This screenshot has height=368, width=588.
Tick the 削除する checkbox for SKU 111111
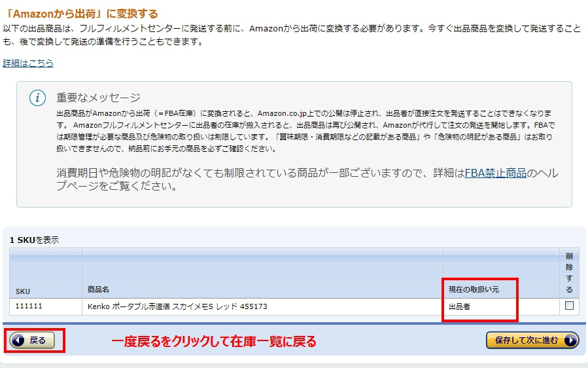coord(569,306)
